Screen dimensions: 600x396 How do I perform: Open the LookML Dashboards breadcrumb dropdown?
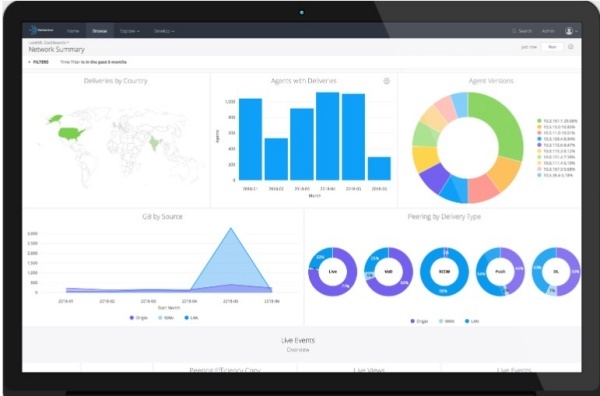(49, 42)
